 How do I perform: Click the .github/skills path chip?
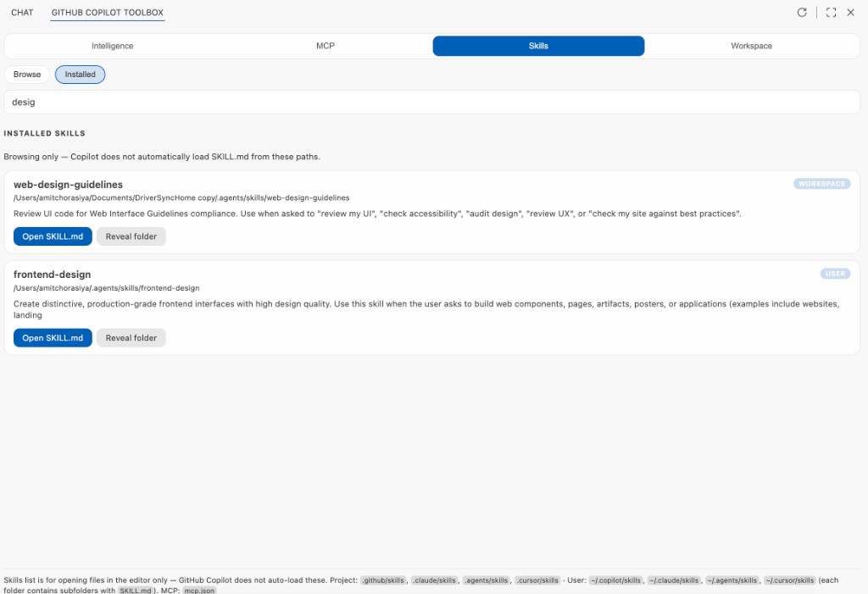(x=387, y=580)
